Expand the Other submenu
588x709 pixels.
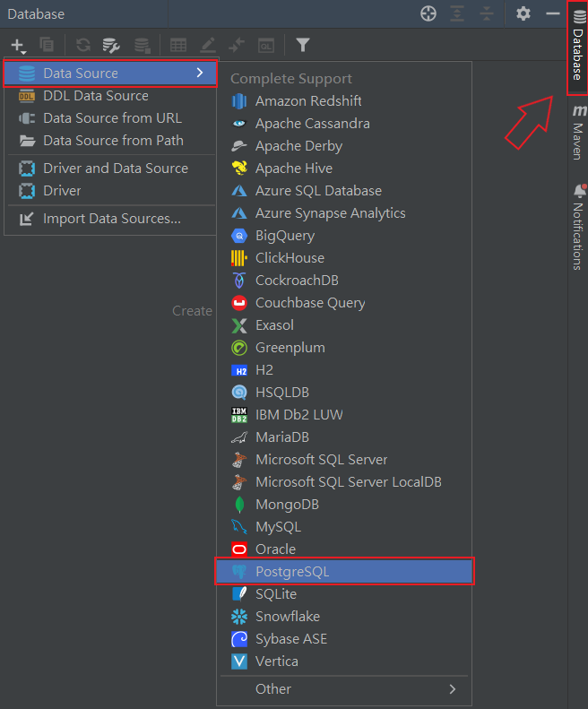344,688
